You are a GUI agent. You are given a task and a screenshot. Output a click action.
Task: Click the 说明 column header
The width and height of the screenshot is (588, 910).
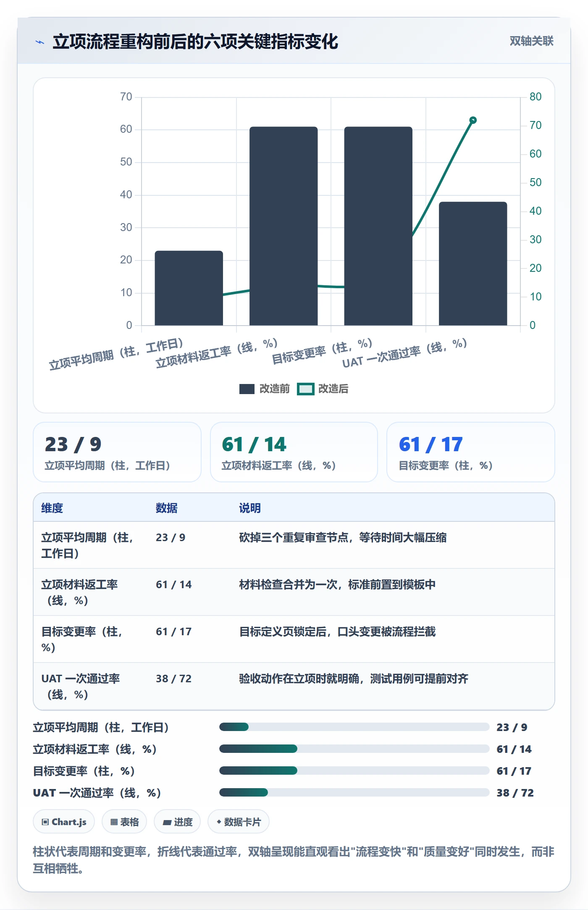250,508
